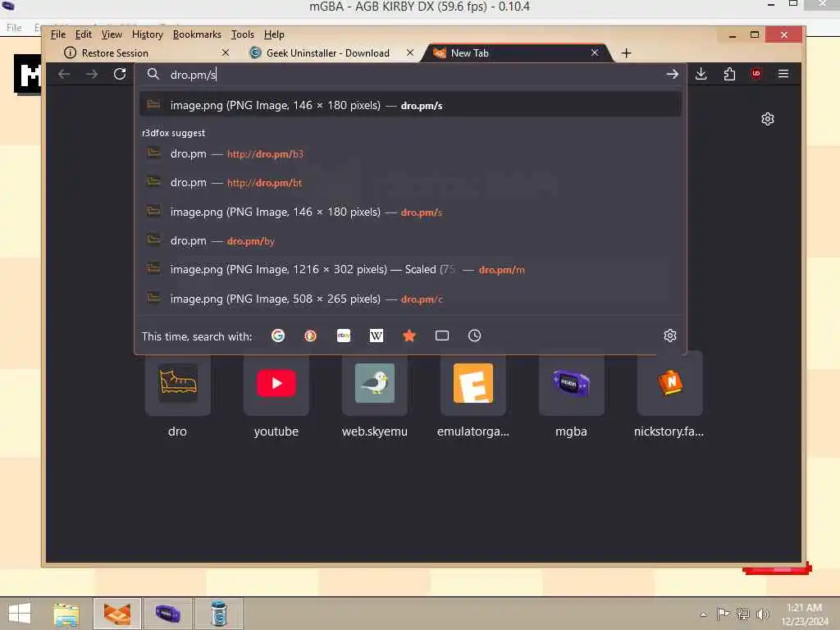The image size is (840, 630).
Task: Open the Extensions puzzle icon
Action: [x=729, y=74]
